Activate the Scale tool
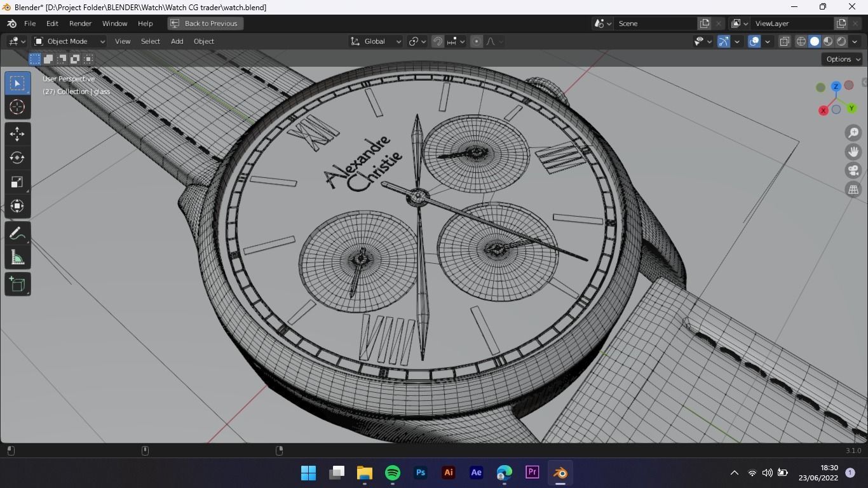This screenshot has height=488, width=868. (x=17, y=182)
